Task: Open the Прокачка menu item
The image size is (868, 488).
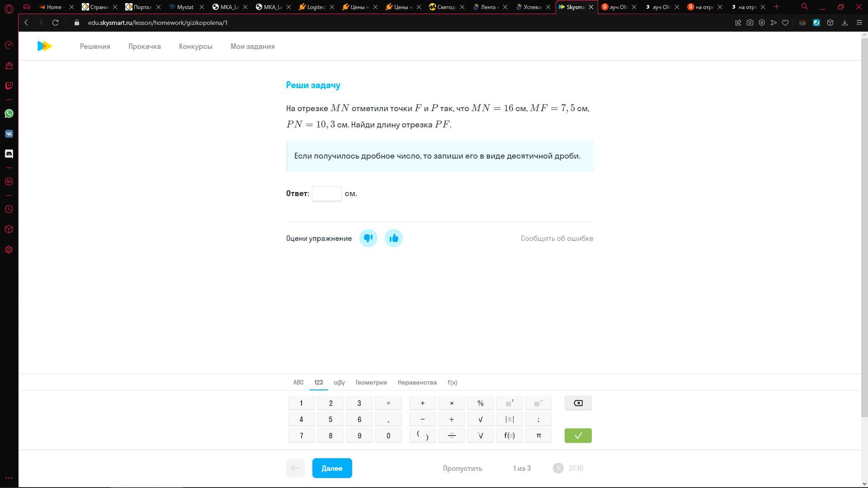Action: 144,47
